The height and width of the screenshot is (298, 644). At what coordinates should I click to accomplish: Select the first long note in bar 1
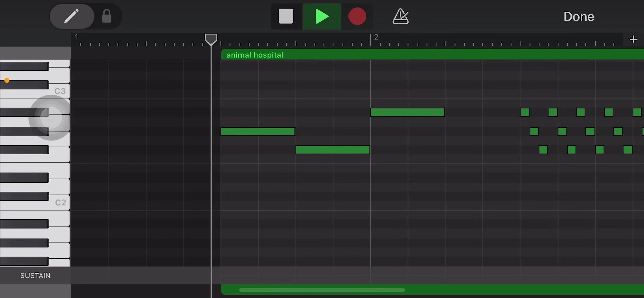coord(258,132)
